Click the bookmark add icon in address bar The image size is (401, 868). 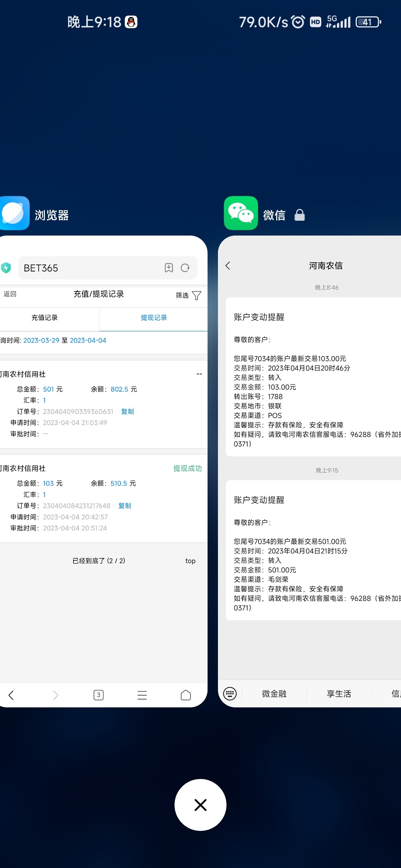point(169,268)
